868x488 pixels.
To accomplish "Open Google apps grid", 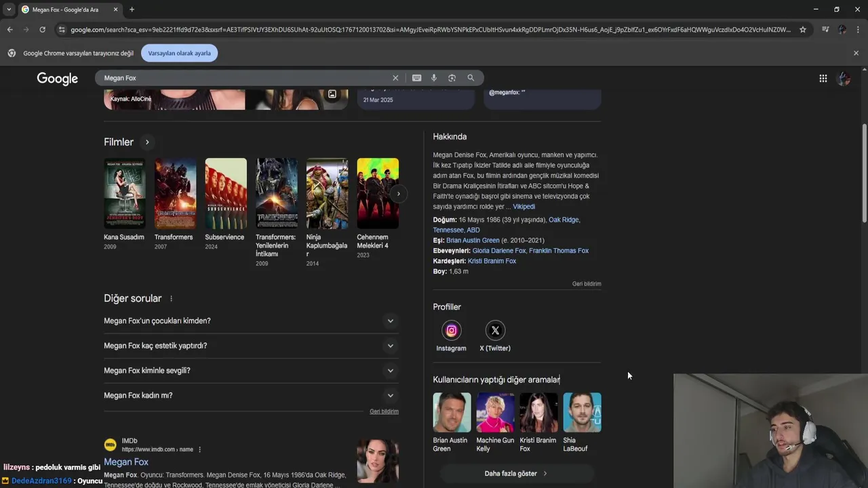I will (823, 79).
